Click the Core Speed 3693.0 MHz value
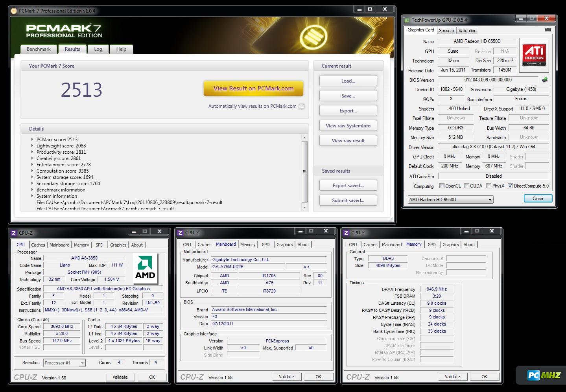566x392 pixels. click(x=62, y=326)
